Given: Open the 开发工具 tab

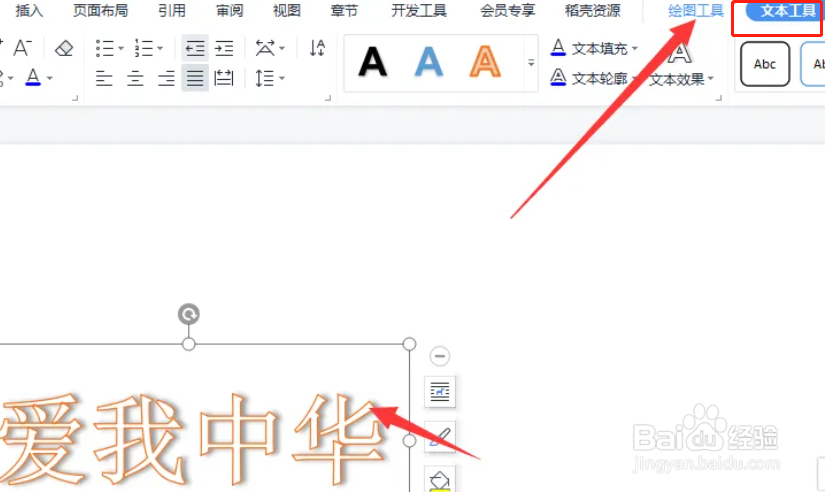Looking at the screenshot, I should tap(419, 11).
